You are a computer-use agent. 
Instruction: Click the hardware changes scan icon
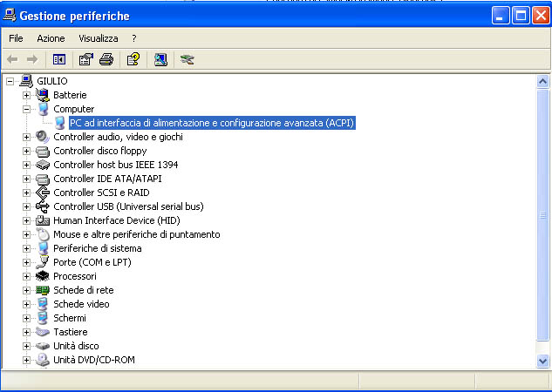coord(160,59)
